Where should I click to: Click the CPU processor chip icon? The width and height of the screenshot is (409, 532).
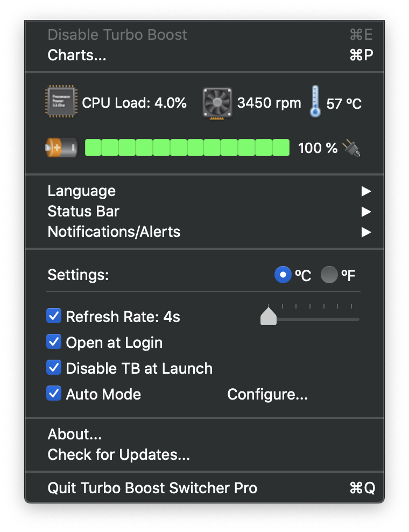61,101
